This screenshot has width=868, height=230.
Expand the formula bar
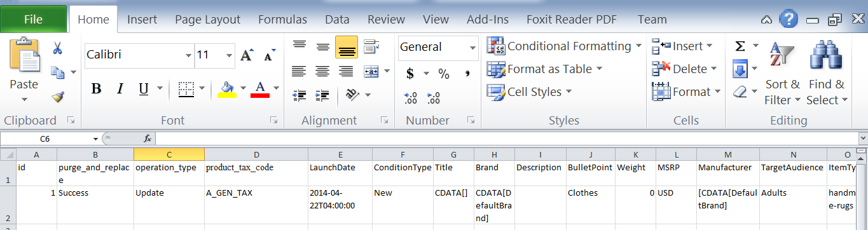pyautogui.click(x=862, y=138)
